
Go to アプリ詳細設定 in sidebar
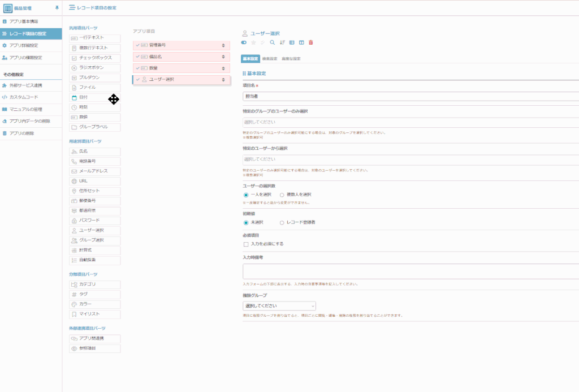coord(24,45)
